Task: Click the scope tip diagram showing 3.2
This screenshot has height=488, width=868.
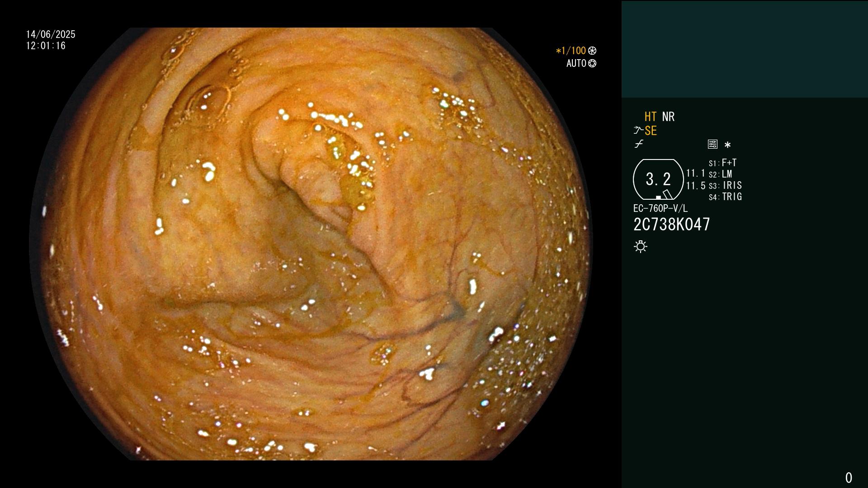Action: 658,179
